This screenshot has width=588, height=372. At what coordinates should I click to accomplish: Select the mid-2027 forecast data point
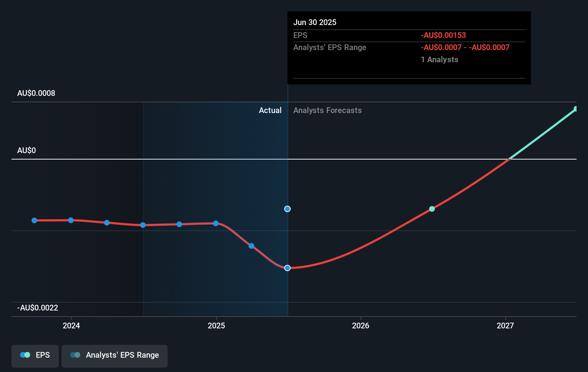(x=576, y=109)
